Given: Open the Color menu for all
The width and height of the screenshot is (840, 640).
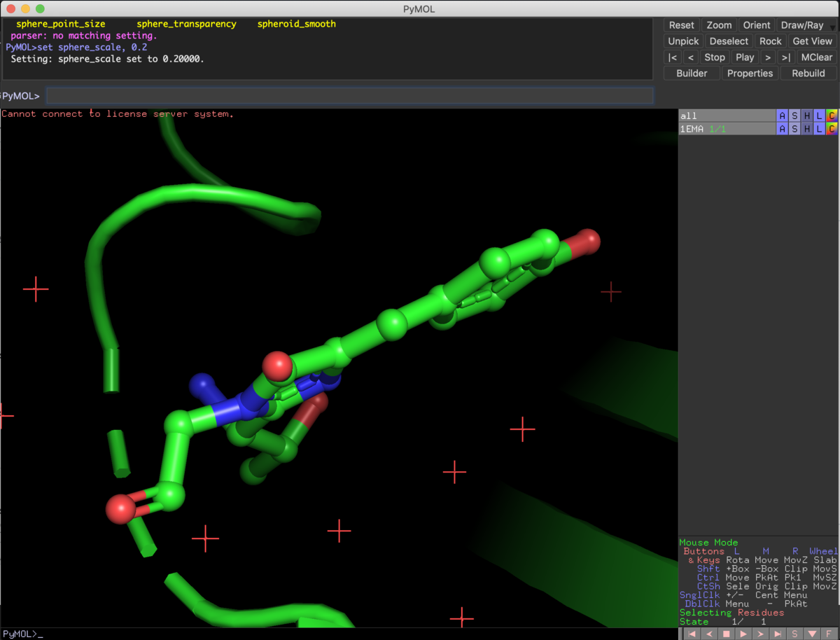Looking at the screenshot, I should click(832, 116).
